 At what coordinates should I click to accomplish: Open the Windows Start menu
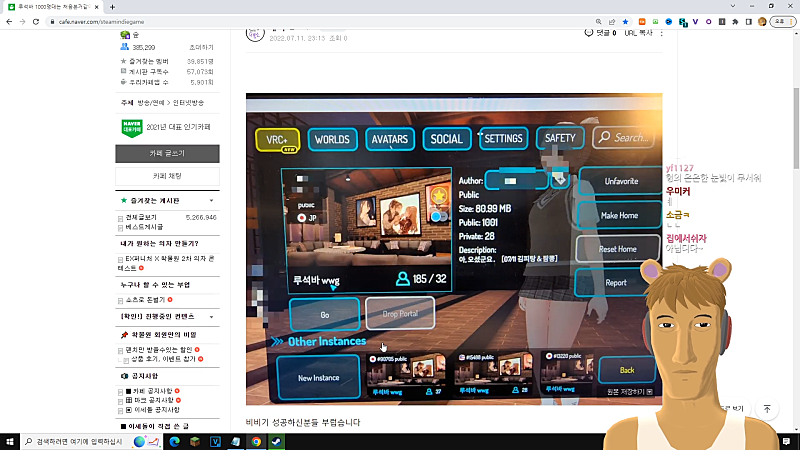10,441
